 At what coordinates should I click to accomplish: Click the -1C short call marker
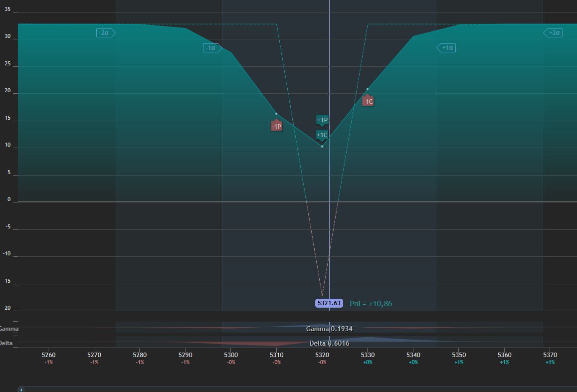pyautogui.click(x=368, y=100)
